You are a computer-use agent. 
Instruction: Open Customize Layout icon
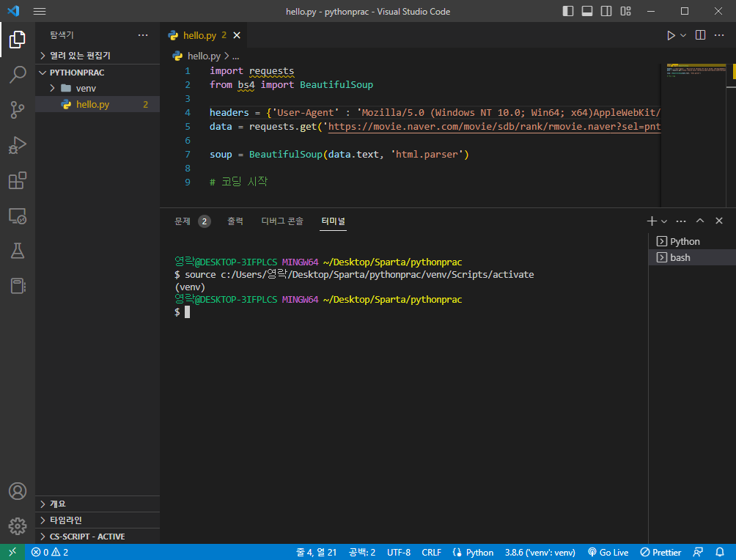click(626, 11)
